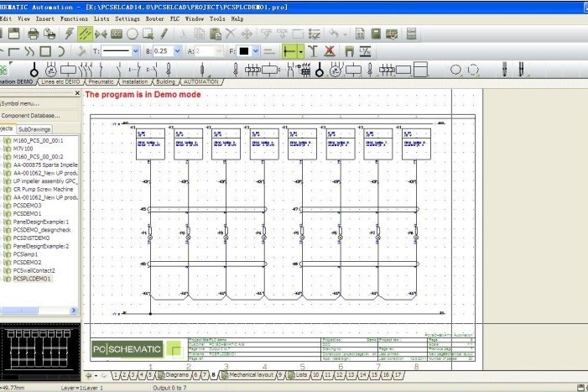Open the conducting line mode dropdown arrow
The image size is (588, 392).
301,51
